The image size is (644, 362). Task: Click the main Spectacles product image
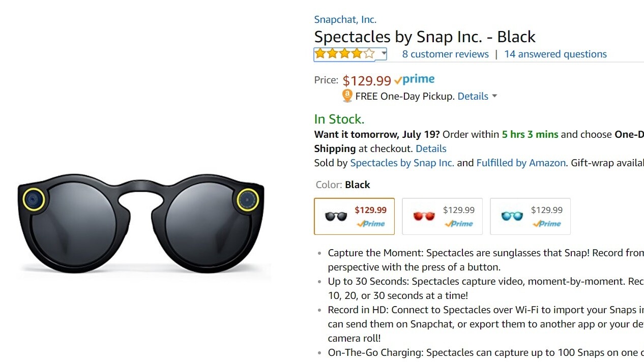[x=141, y=224]
